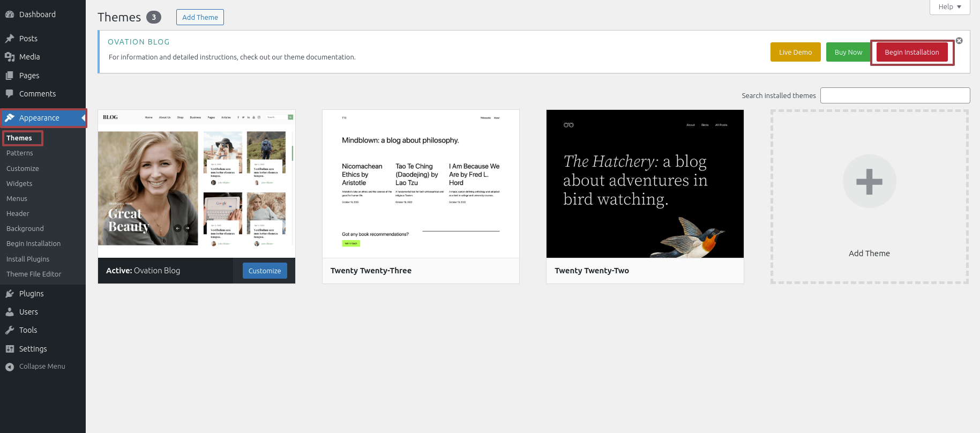Select the Appearance menu item
980x433 pixels.
click(x=43, y=118)
